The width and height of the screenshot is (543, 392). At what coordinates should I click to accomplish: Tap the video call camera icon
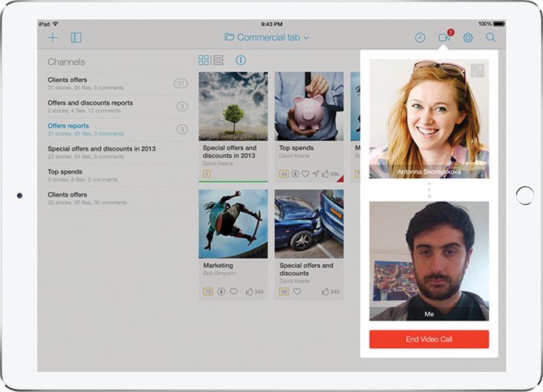pos(444,37)
